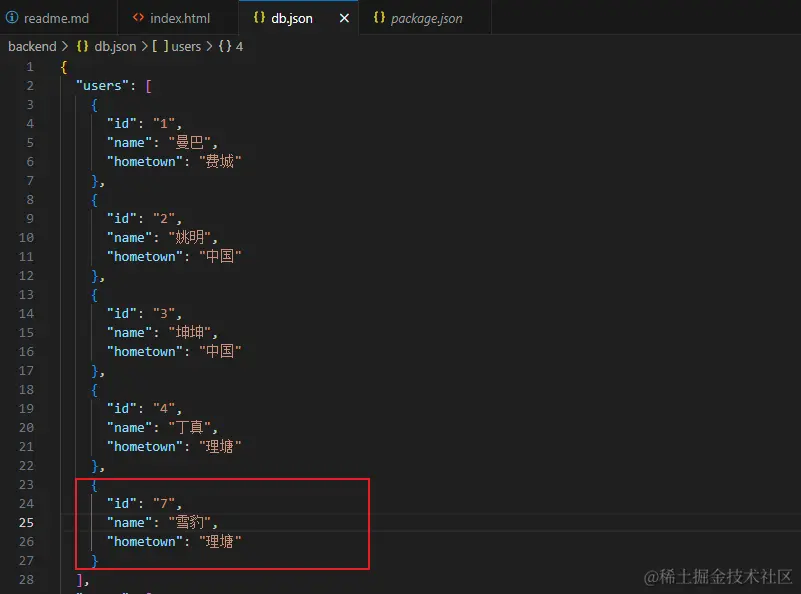Click the "hometown" key on line 6

point(145,161)
